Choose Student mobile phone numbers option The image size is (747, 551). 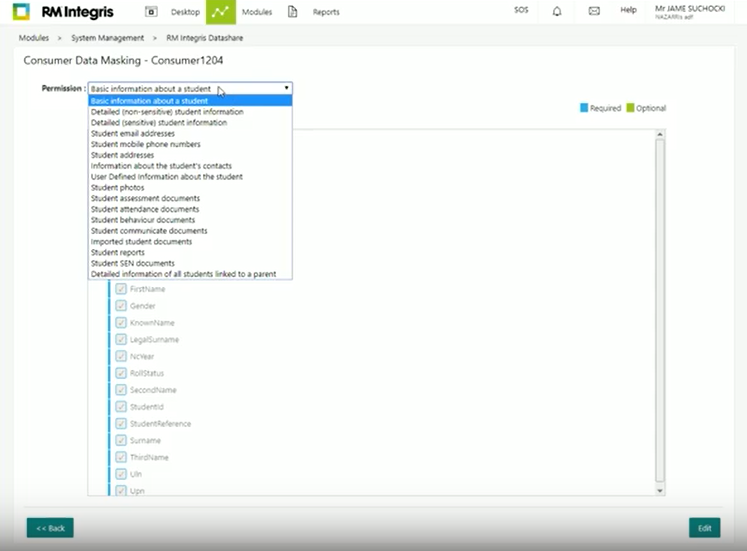pos(190,144)
